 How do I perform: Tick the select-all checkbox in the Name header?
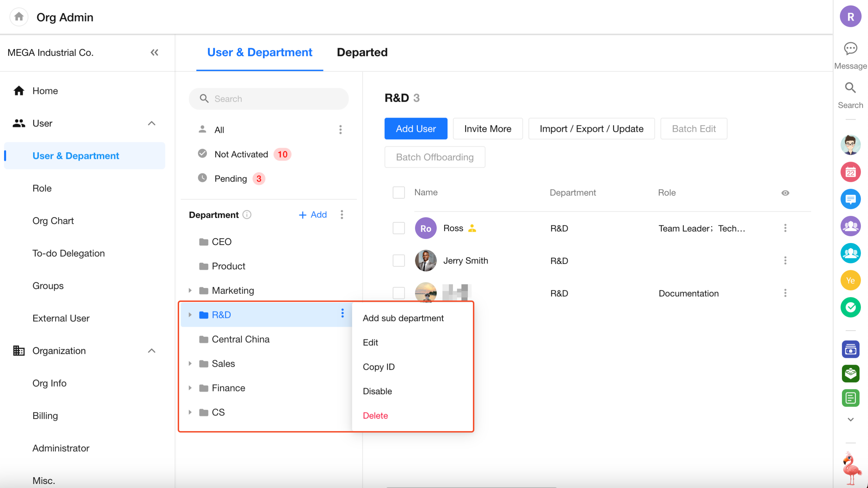click(399, 192)
